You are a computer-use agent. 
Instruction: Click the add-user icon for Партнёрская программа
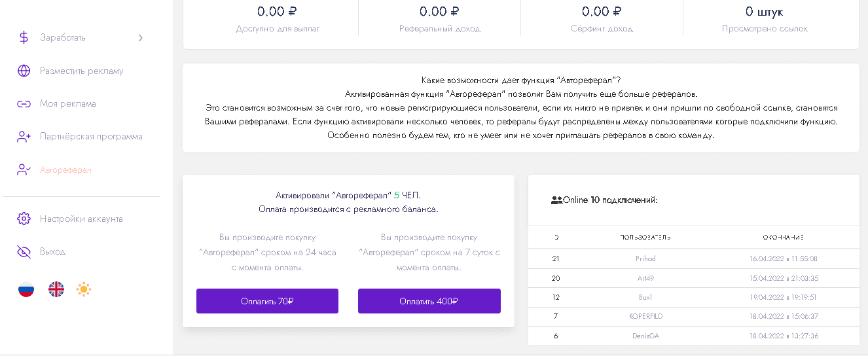click(24, 137)
